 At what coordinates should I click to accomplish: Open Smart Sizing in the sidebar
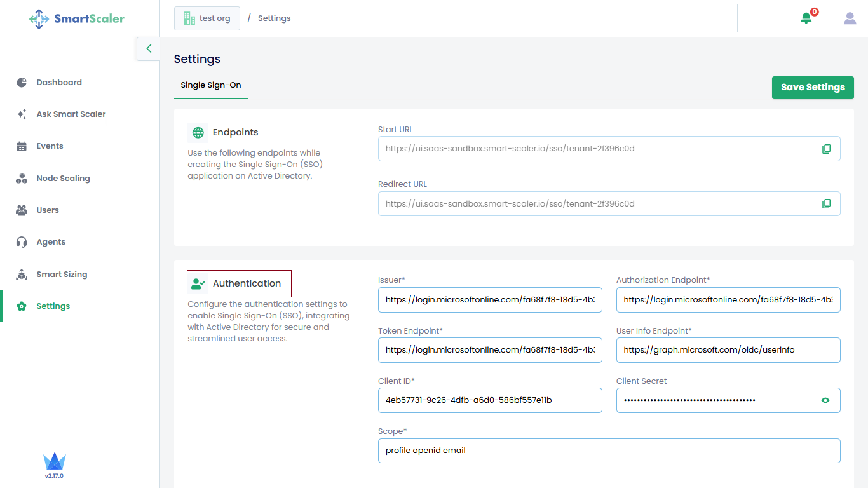pyautogui.click(x=62, y=274)
